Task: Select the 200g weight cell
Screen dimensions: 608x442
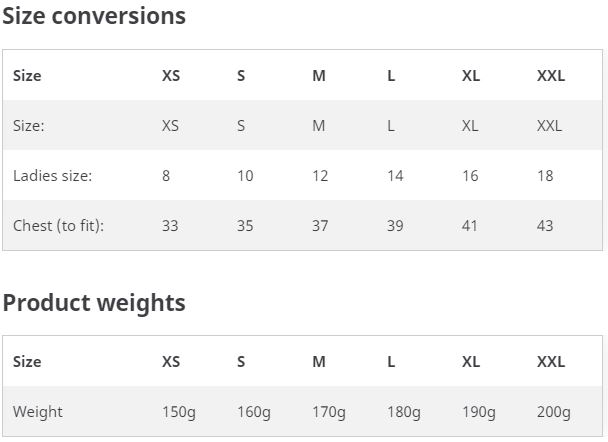Action: (554, 412)
